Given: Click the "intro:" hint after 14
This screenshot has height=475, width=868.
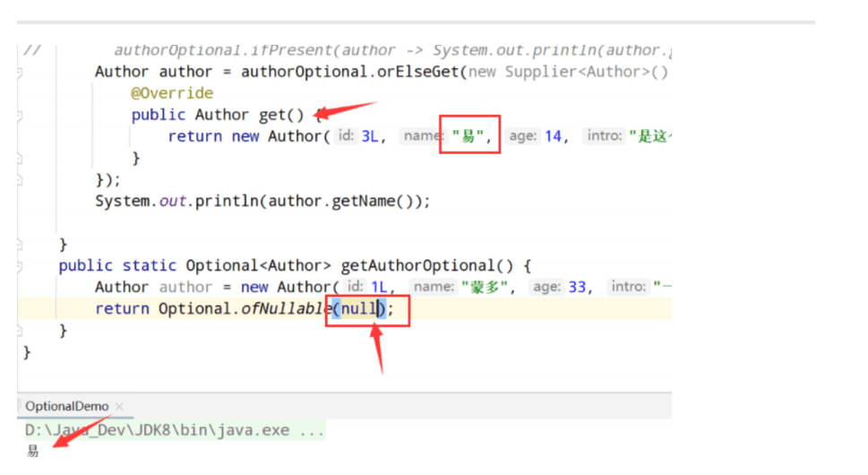Looking at the screenshot, I should [606, 136].
